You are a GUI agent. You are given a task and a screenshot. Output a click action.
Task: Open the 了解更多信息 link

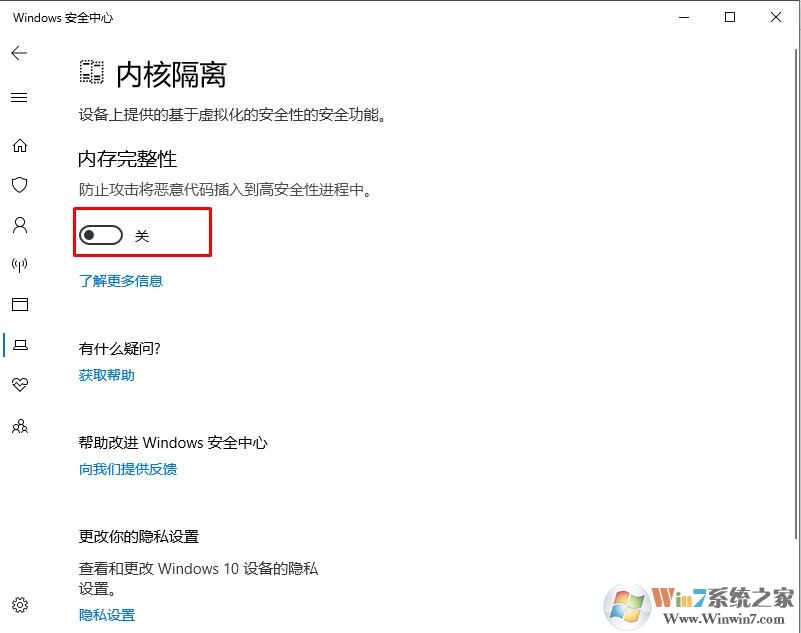[120, 281]
